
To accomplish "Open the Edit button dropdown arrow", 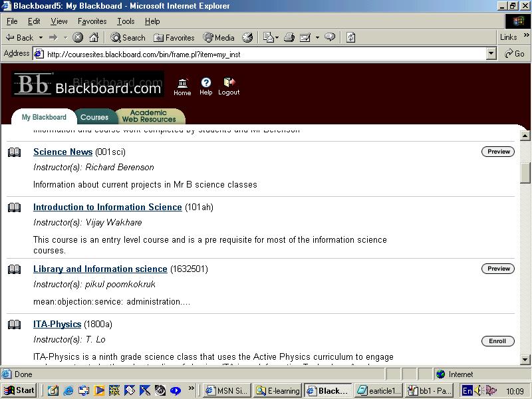I will pos(318,37).
